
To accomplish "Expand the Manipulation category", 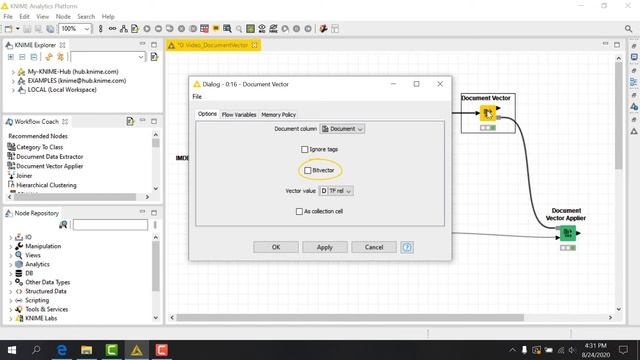I will click(x=10, y=246).
